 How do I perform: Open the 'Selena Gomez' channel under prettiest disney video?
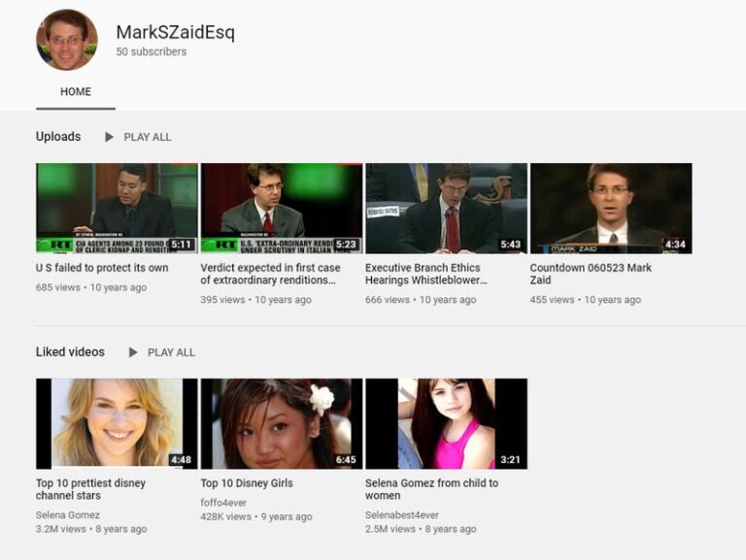68,514
